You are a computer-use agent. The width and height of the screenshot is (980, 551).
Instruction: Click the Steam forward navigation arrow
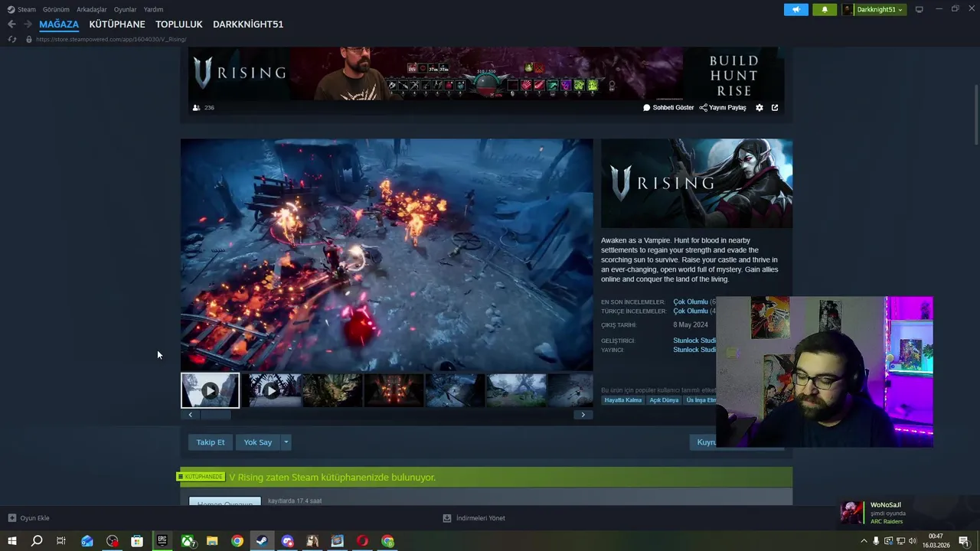pyautogui.click(x=28, y=24)
